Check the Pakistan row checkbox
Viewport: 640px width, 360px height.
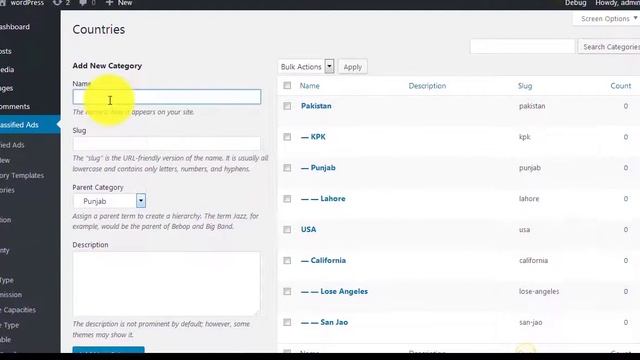coord(287,106)
